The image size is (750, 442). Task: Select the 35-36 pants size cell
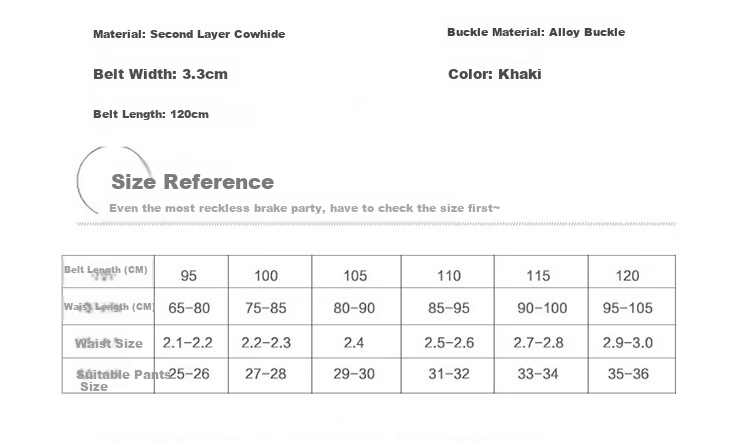[x=632, y=376]
